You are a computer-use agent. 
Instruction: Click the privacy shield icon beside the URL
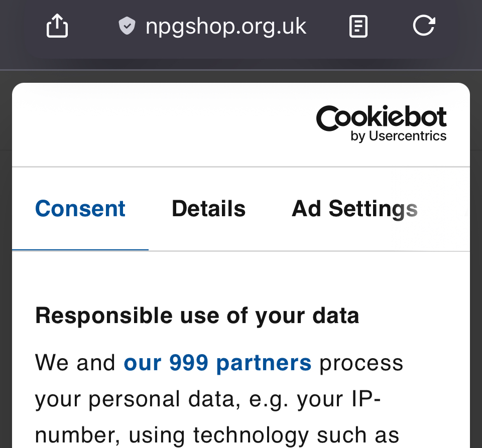click(x=127, y=26)
